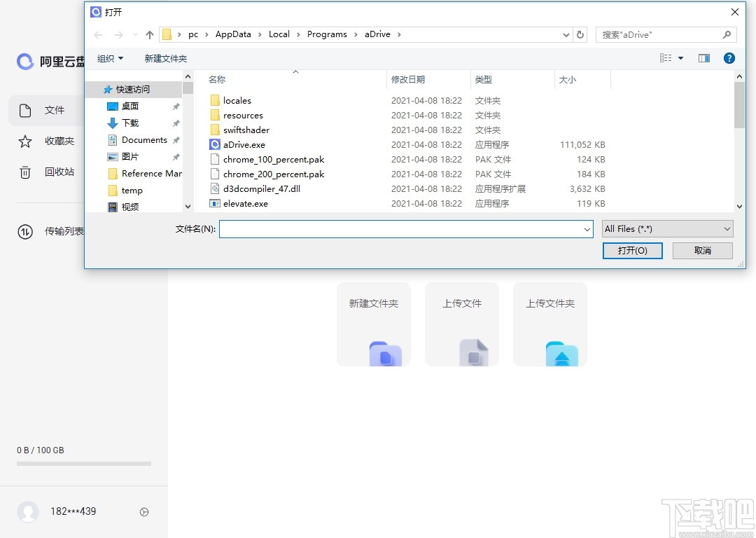Refresh the aDrive folder listing

coord(580,35)
